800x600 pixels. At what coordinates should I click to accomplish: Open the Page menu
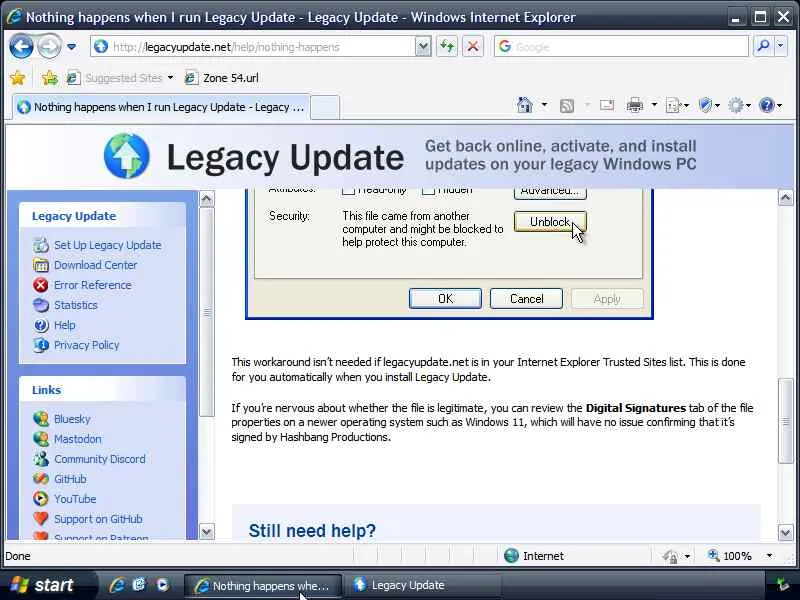click(677, 106)
